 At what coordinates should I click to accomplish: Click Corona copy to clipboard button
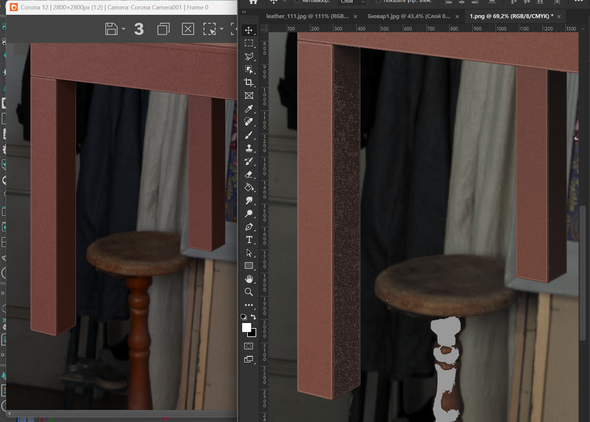click(163, 29)
